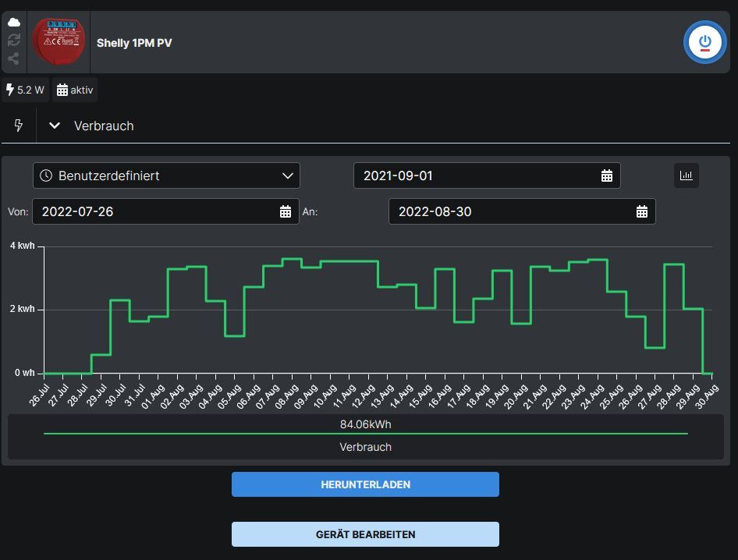Image resolution: width=738 pixels, height=560 pixels.
Task: Click the 0 wh y-axis label
Action: (x=24, y=373)
